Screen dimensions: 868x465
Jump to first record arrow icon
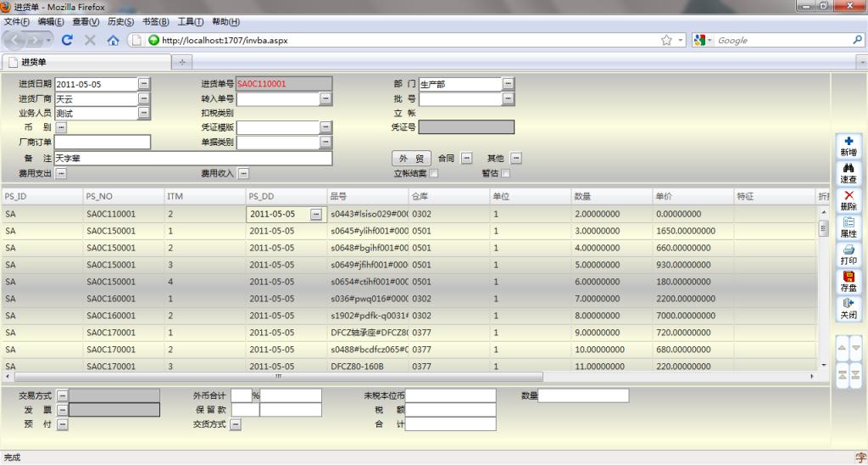pyautogui.click(x=842, y=375)
